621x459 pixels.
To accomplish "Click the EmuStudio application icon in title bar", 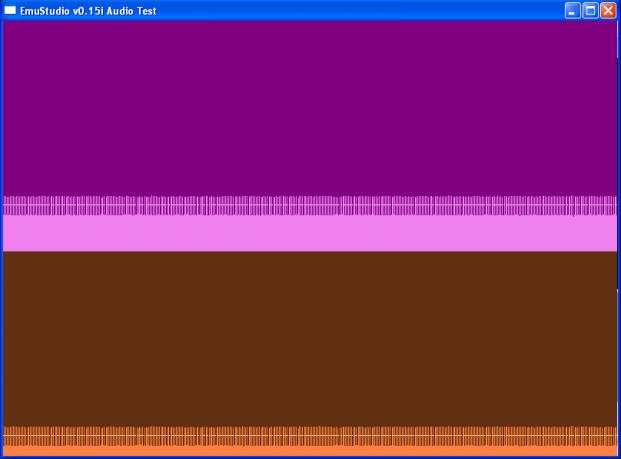I will [10, 10].
